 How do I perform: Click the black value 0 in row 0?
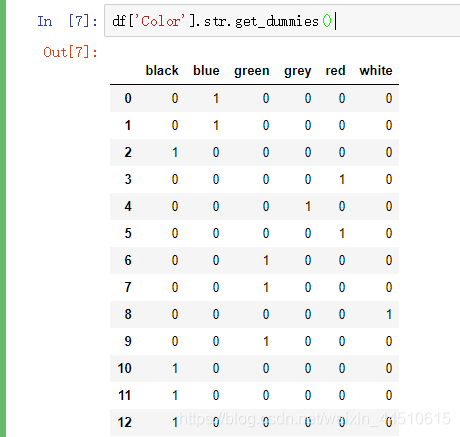(175, 98)
